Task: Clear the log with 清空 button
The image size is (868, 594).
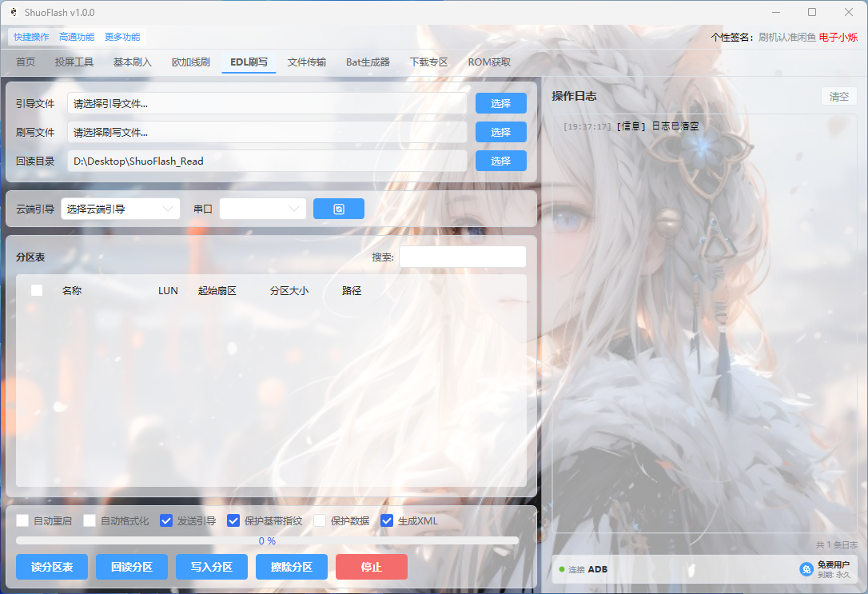Action: [838, 96]
